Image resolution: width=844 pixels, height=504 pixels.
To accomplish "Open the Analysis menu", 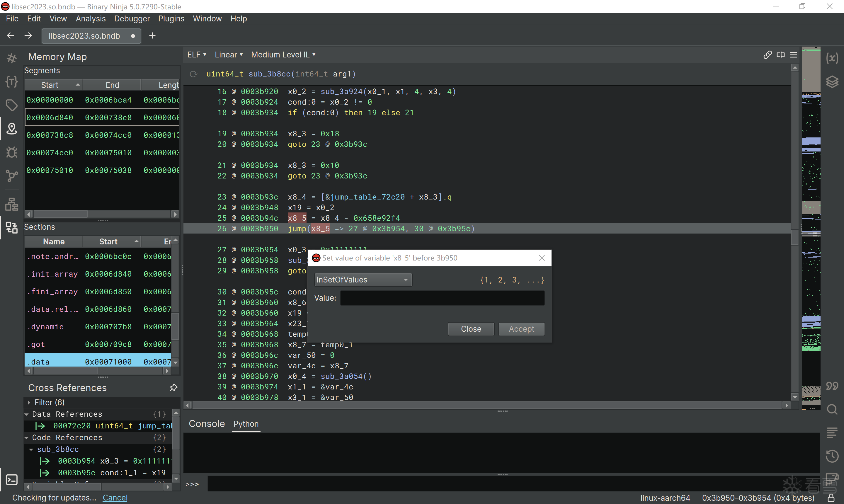I will coord(90,19).
